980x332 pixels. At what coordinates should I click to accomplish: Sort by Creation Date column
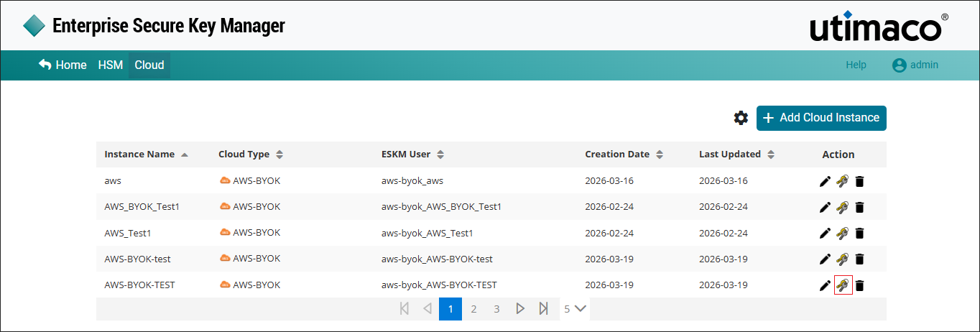click(x=624, y=155)
